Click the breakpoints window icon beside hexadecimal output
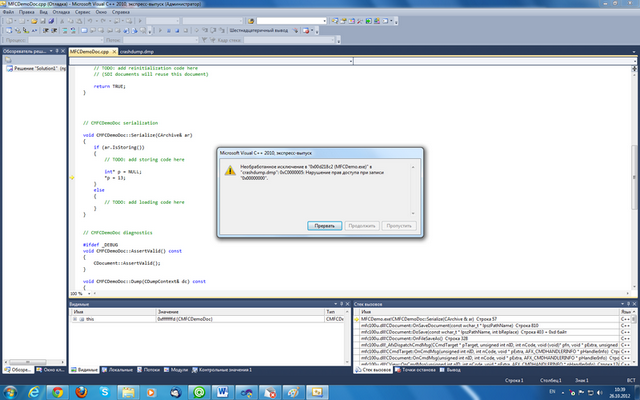Screen dimensions: 640x400 pyautogui.click(x=307, y=31)
